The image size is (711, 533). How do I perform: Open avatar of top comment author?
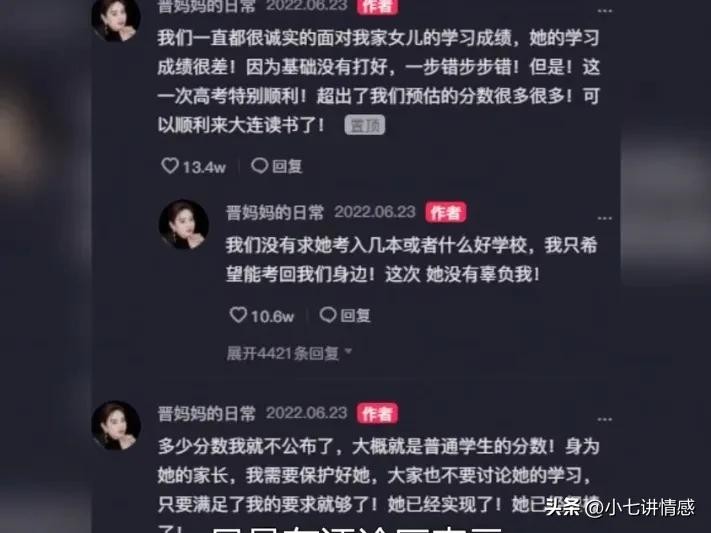pos(116,18)
